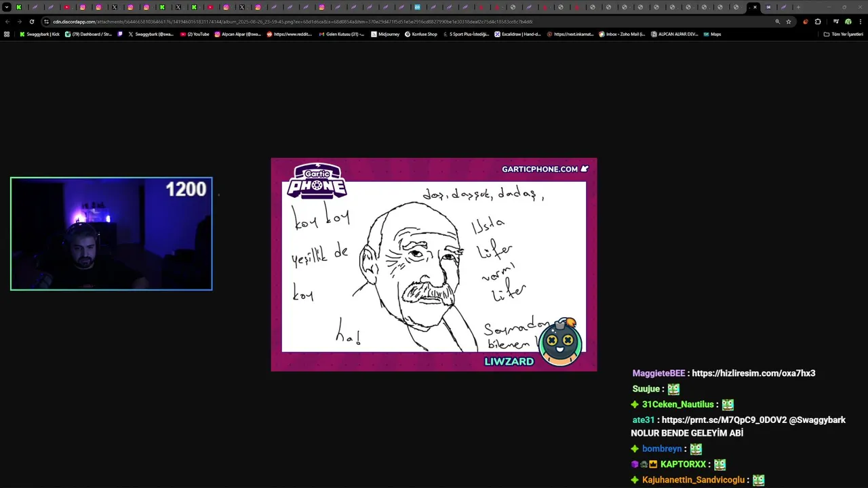868x488 pixels.
Task: Open the S Sport Plus bookmark
Action: 466,34
